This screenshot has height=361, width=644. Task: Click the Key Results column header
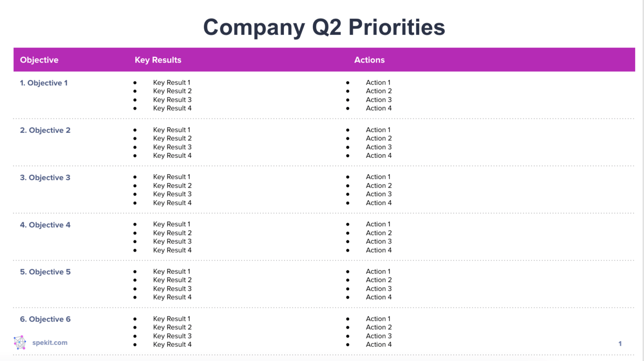pos(158,60)
